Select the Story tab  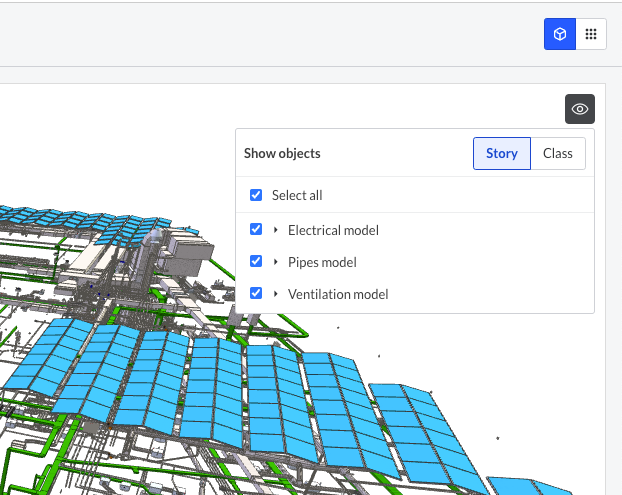point(502,153)
